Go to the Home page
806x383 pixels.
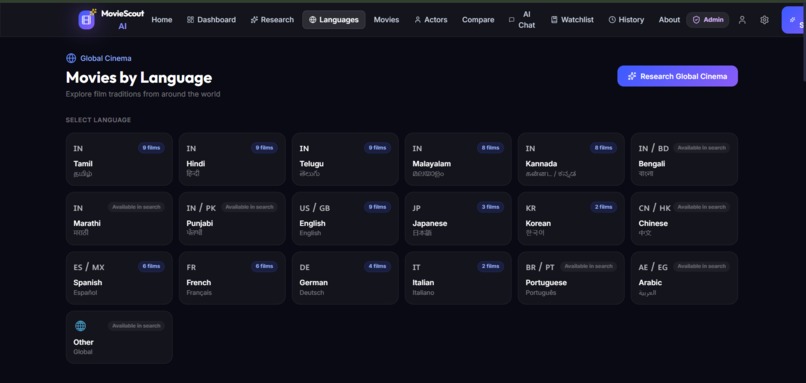(162, 20)
